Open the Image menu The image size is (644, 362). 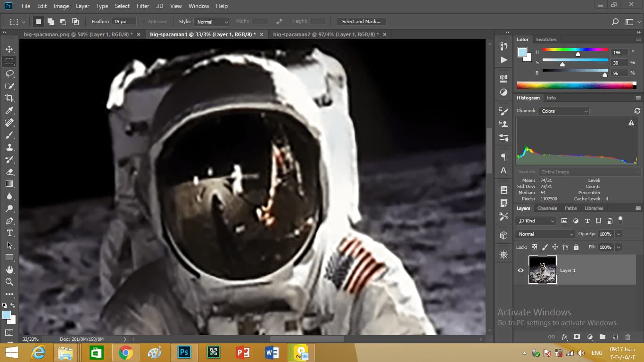coord(61,6)
